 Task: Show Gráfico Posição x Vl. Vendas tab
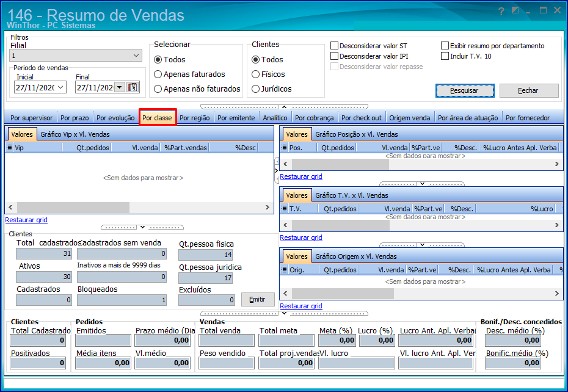pos(357,134)
